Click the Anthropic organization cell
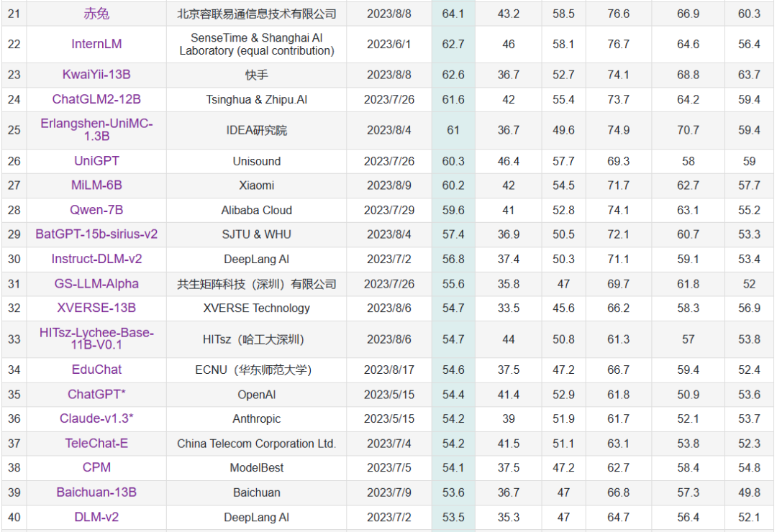This screenshot has height=532, width=777. coord(257,419)
